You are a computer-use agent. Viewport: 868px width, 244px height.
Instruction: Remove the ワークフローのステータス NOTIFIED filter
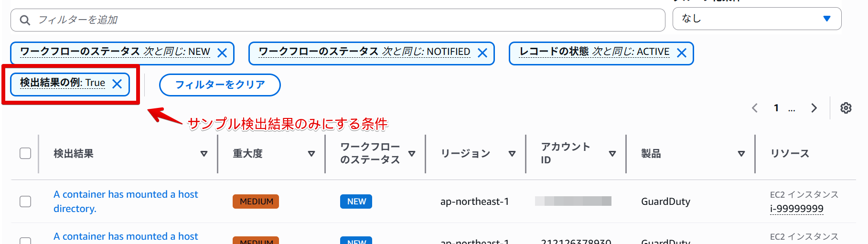pos(482,53)
